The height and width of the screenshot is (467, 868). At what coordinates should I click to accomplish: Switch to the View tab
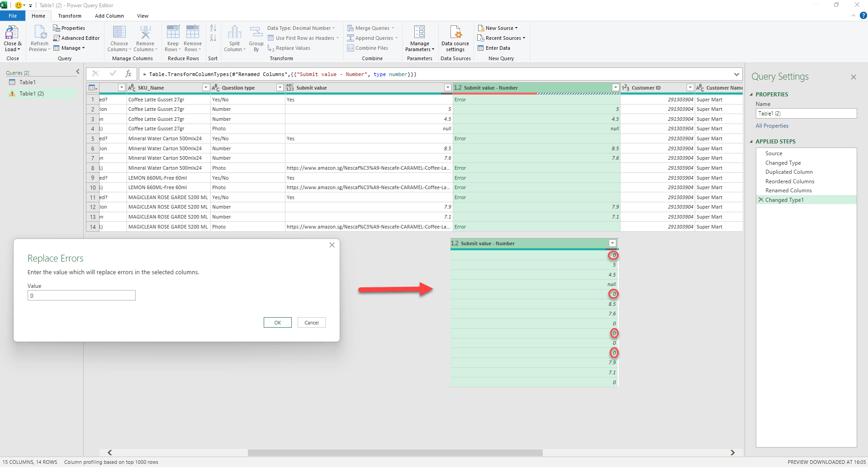pyautogui.click(x=142, y=16)
